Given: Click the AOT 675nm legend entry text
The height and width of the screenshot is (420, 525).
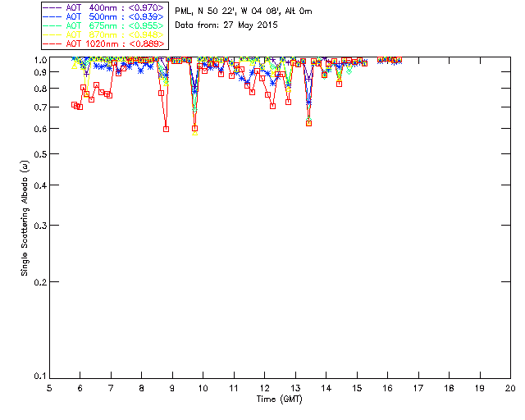Looking at the screenshot, I should pos(115,25).
